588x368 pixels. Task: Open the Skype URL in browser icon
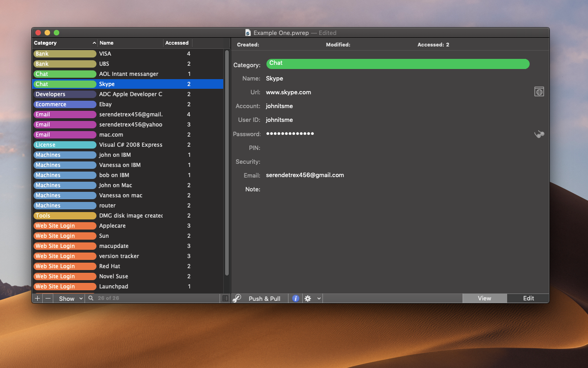(539, 92)
